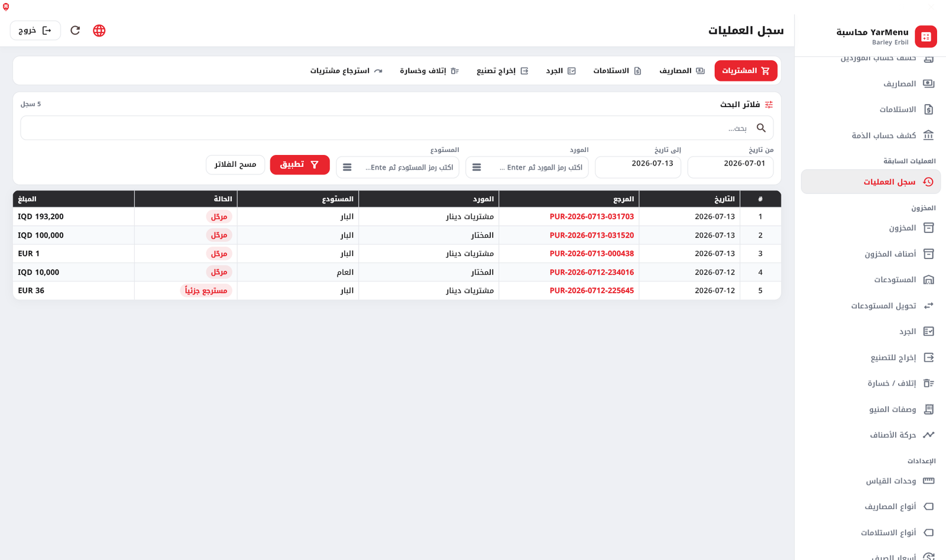Click the الحالة column header
This screenshot has height=560, width=946.
[186, 199]
